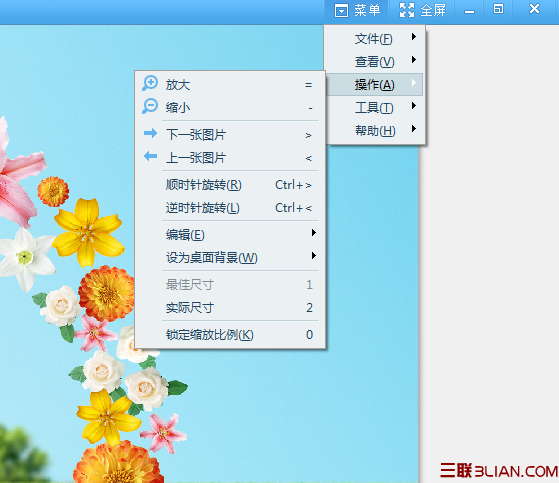Image resolution: width=559 pixels, height=483 pixels.
Task: Click the zoom out magnifier icon
Action: (150, 106)
